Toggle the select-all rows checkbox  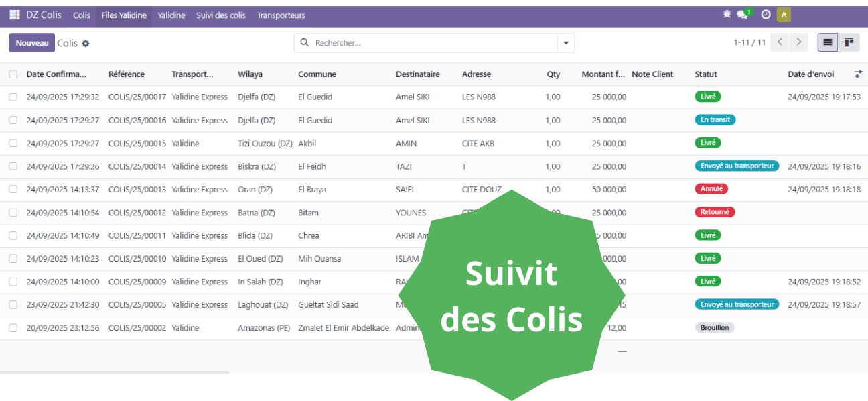[x=13, y=74]
